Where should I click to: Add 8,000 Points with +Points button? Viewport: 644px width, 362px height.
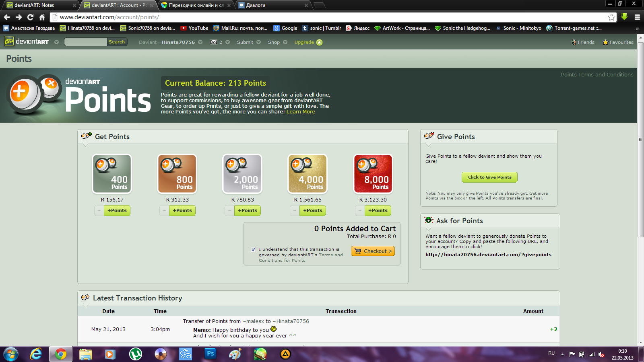378,210
